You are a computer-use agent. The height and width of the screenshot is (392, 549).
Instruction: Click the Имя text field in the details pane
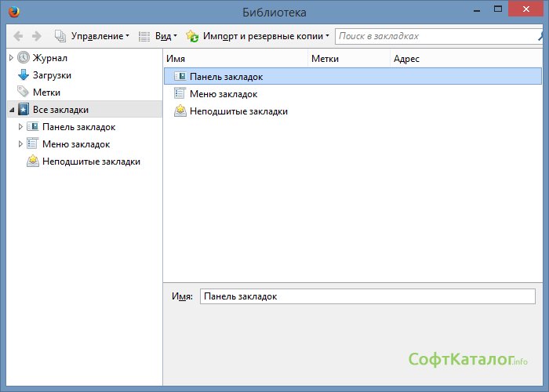[367, 297]
